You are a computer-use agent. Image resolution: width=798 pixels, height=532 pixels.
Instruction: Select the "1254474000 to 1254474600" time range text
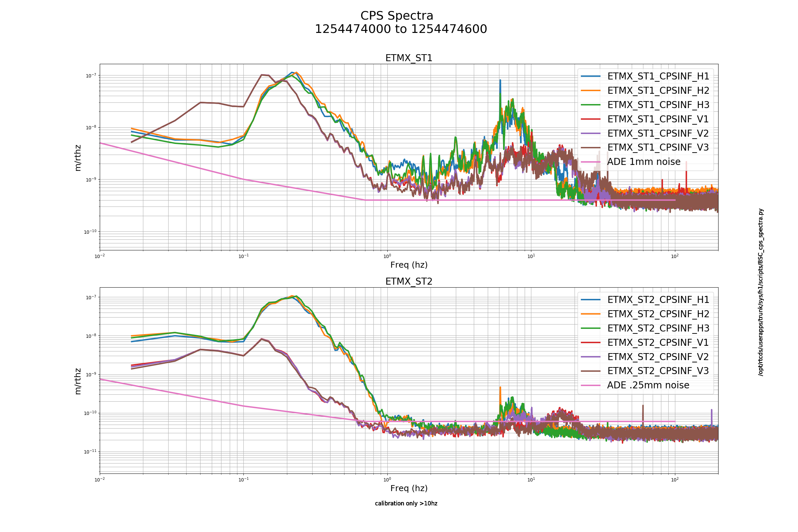(x=401, y=29)
